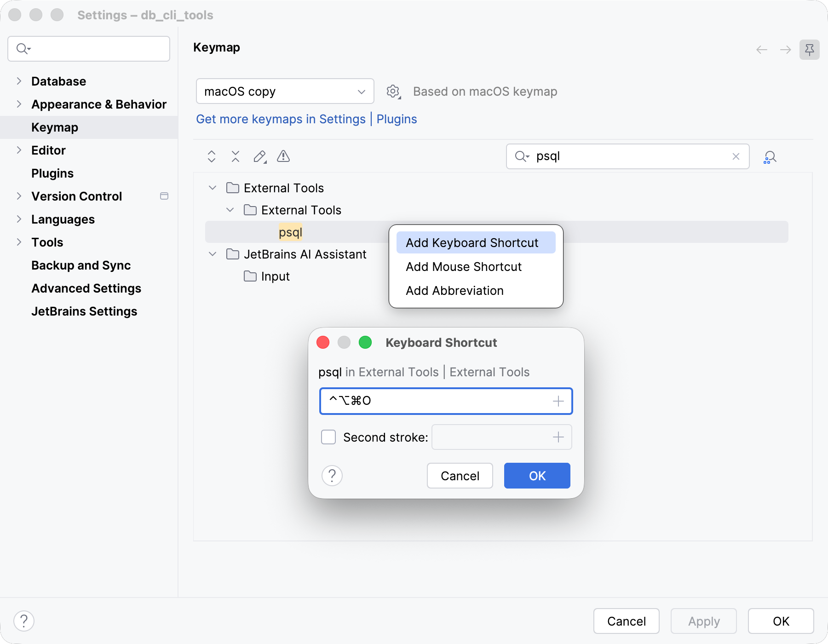Focus the settings search field in sidebar

(89, 49)
